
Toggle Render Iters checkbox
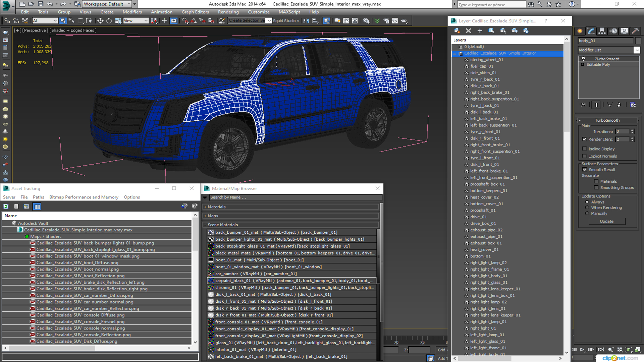tap(584, 139)
